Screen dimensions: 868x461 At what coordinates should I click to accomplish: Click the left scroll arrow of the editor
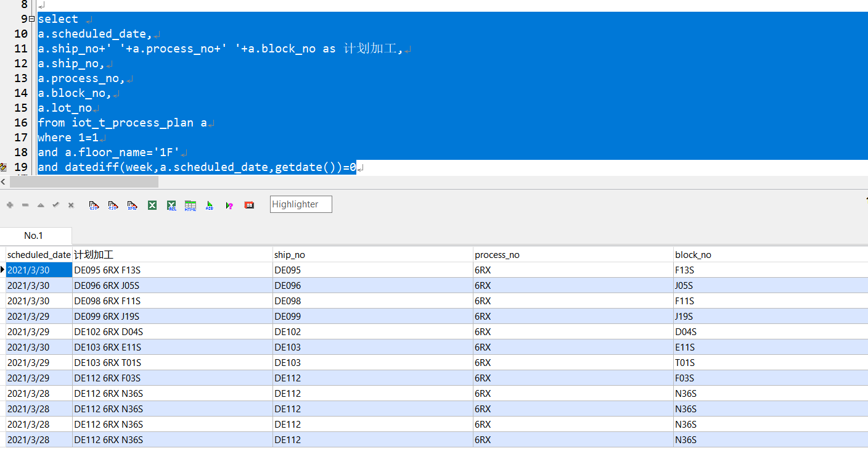click(x=4, y=181)
